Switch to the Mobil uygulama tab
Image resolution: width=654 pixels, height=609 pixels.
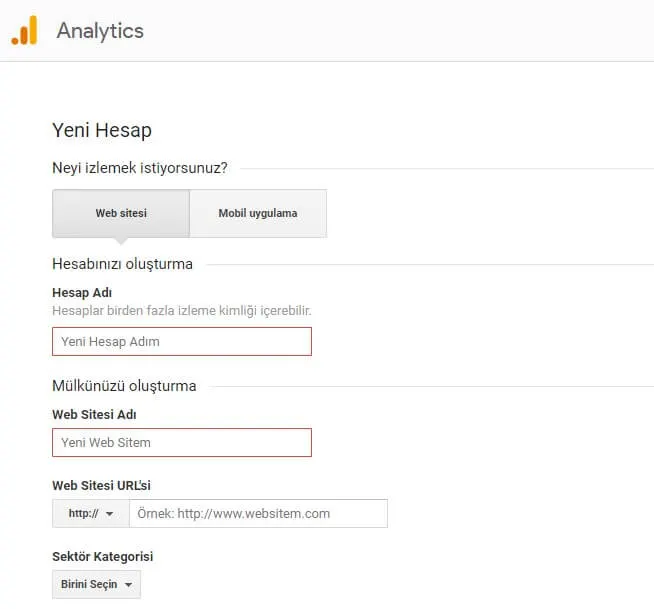258,213
